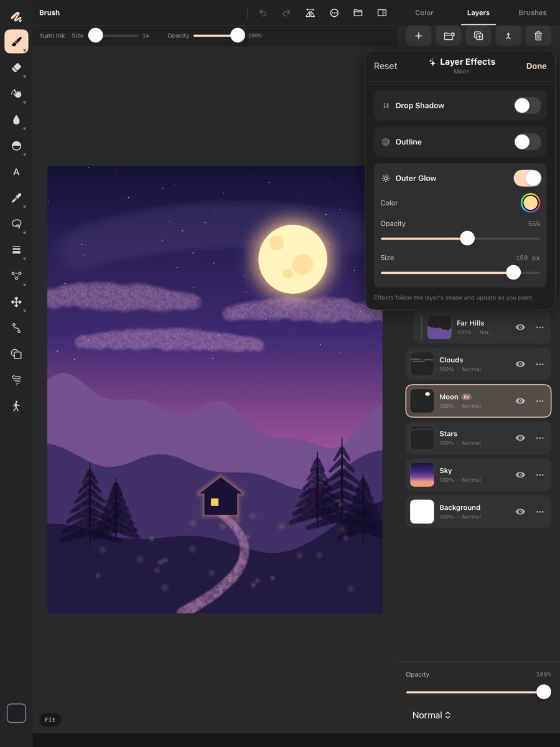Select the curve path tool
The width and height of the screenshot is (560, 747).
tap(16, 328)
